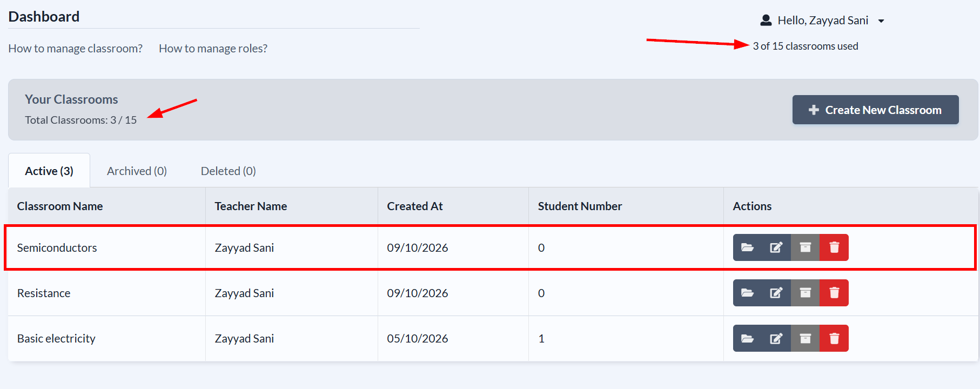980x389 pixels.
Task: Switch to the Archived (0) tab
Action: click(137, 171)
